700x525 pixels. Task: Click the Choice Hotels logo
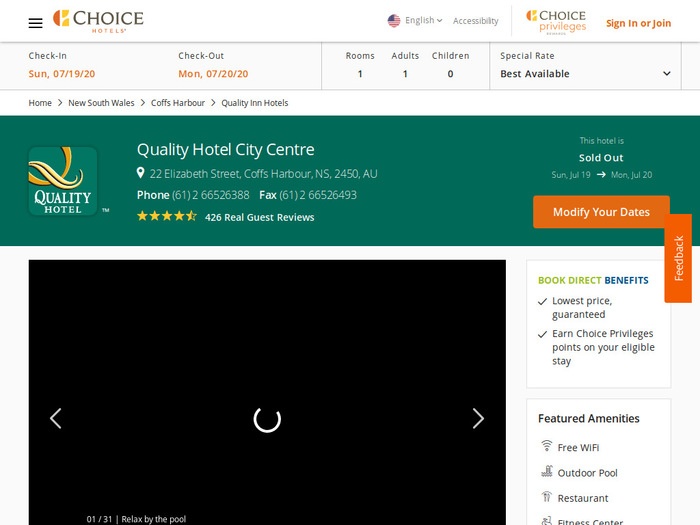(98, 21)
